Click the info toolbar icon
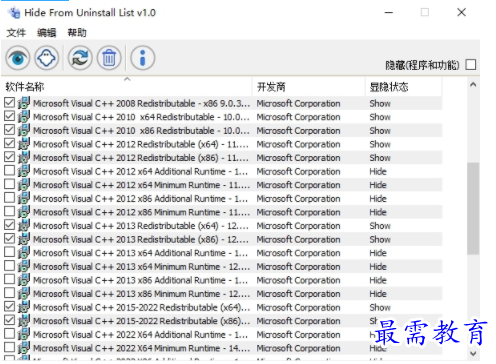Screen dimensions: 496x364 [143, 58]
